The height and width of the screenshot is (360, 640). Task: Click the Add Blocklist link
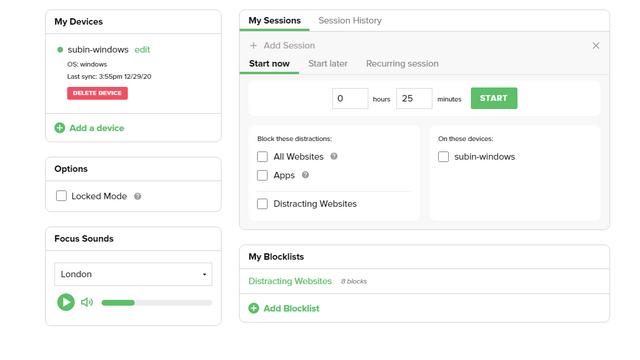click(291, 308)
